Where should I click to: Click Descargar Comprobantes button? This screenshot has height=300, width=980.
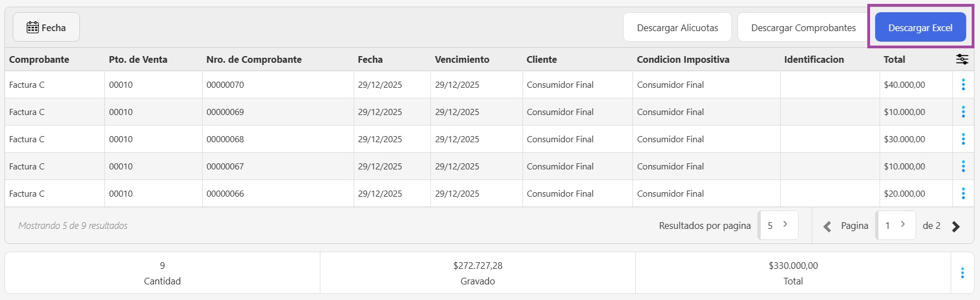(x=803, y=28)
